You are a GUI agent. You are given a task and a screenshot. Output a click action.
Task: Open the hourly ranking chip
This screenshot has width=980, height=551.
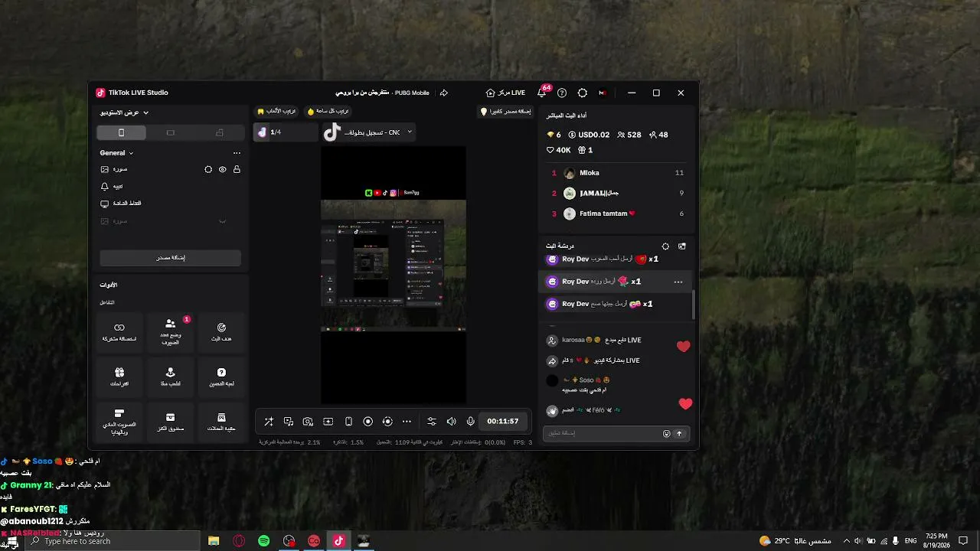coord(328,111)
